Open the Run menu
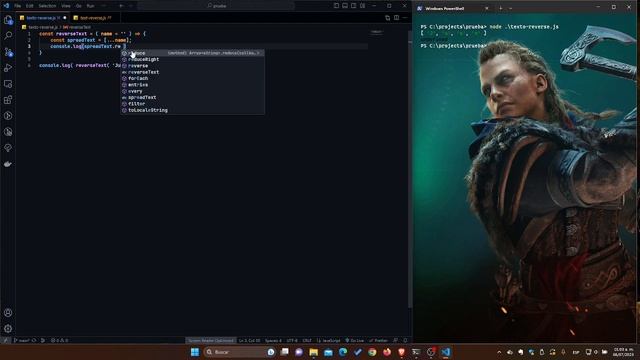The width and height of the screenshot is (640, 360). tap(91, 6)
